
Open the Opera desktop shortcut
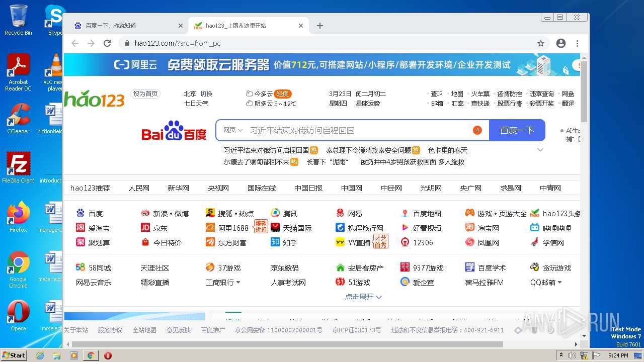point(18,315)
